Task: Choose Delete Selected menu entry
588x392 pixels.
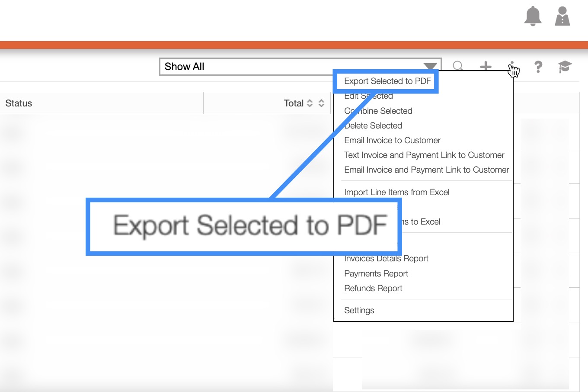Action: [x=374, y=125]
